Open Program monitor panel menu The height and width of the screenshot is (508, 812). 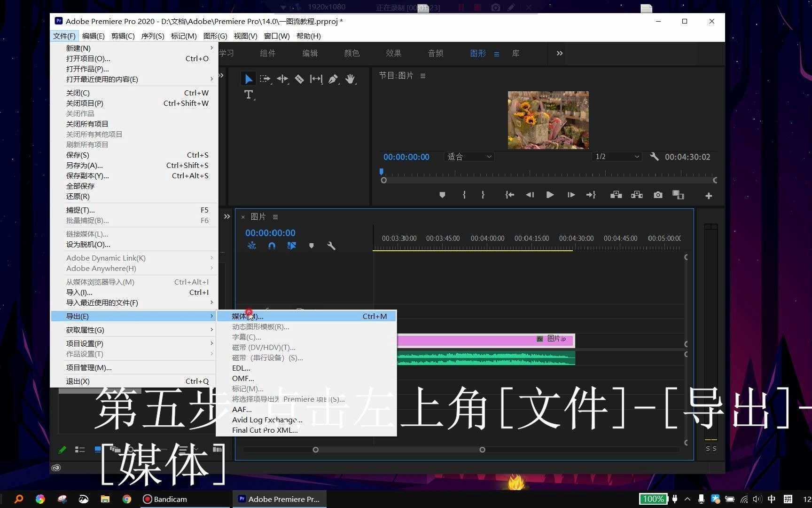click(x=423, y=76)
